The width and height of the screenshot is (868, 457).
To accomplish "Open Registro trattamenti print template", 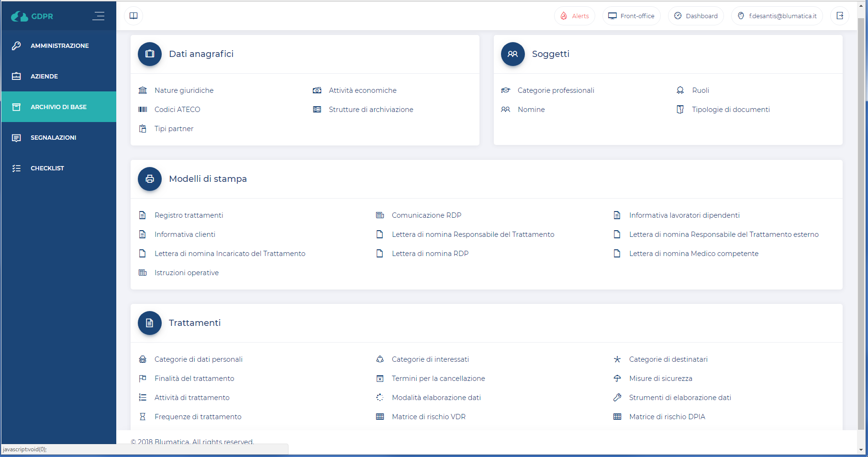I will 189,215.
